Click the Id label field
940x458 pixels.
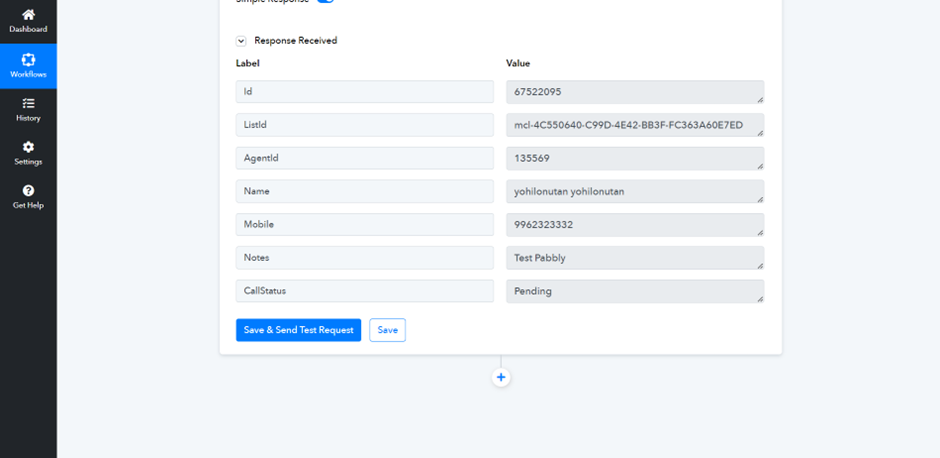tap(364, 91)
